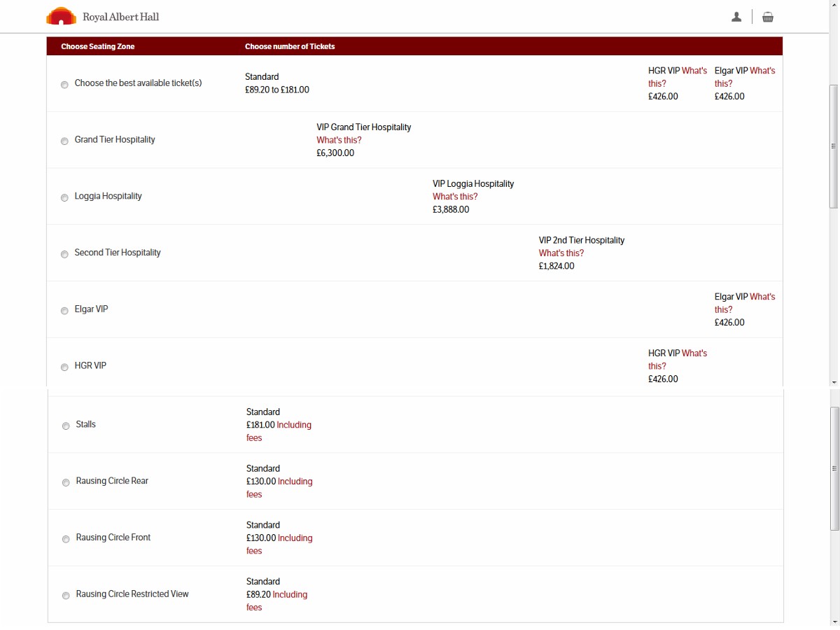Open "Including fees" for Rausing Circle Rear
Image resolution: width=840 pixels, height=630 pixels.
click(x=279, y=488)
